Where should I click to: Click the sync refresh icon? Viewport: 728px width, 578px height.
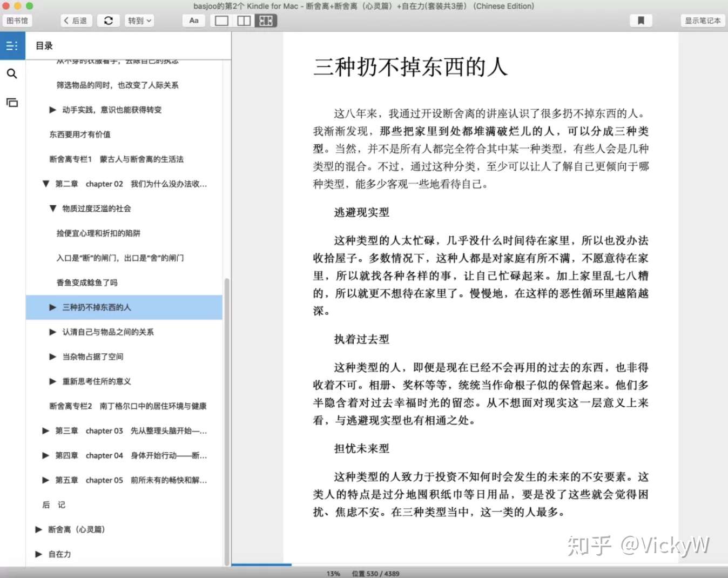tap(109, 21)
